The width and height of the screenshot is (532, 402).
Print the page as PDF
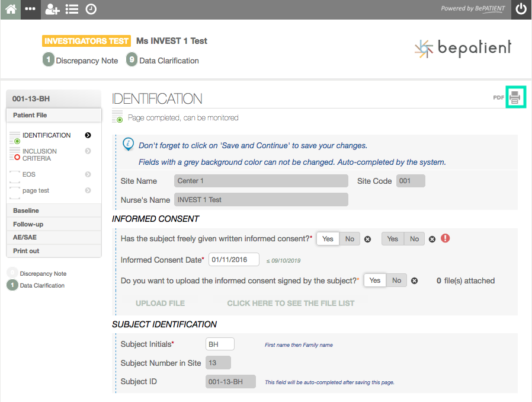[x=515, y=97]
